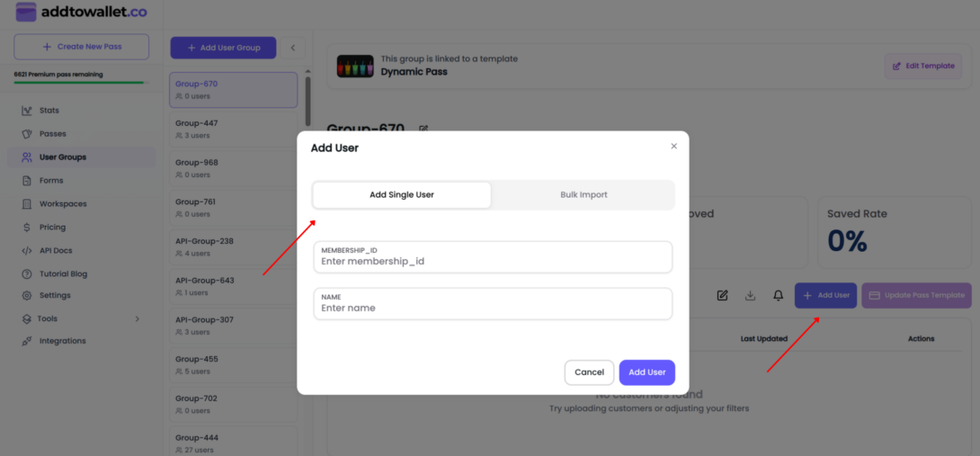
Task: Select Group-444 in the group list
Action: (x=233, y=443)
